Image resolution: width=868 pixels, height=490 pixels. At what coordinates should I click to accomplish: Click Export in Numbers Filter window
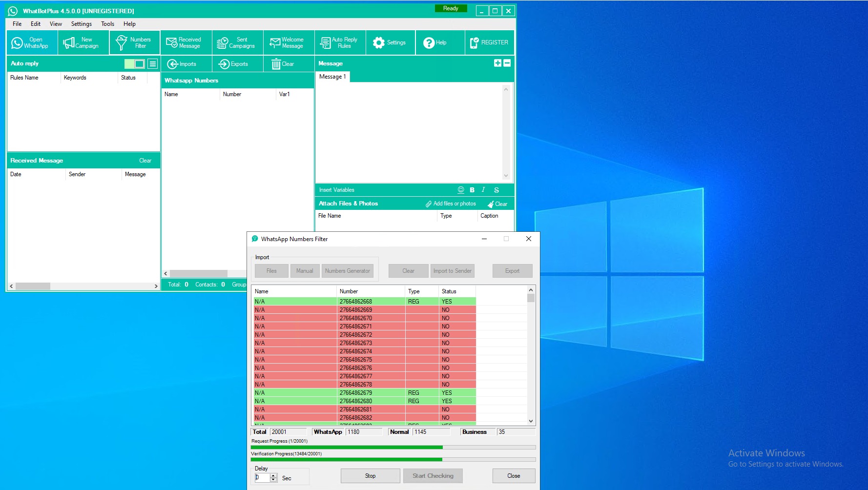[x=512, y=271]
